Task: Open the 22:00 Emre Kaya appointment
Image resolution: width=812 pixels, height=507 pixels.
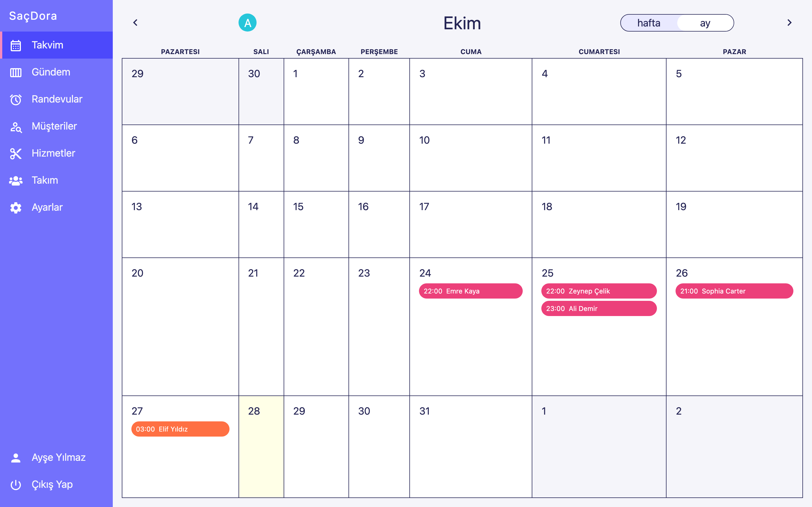Action: coord(470,291)
